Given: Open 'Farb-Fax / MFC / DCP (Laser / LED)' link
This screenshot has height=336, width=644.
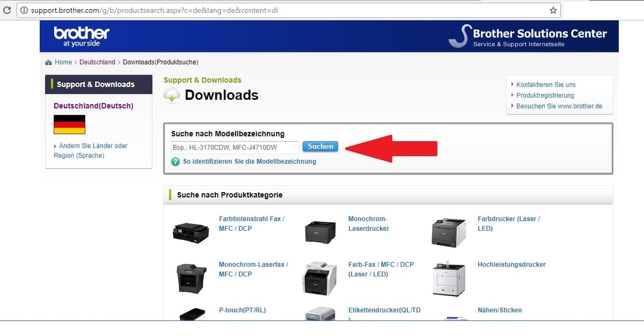Looking at the screenshot, I should pyautogui.click(x=381, y=269).
